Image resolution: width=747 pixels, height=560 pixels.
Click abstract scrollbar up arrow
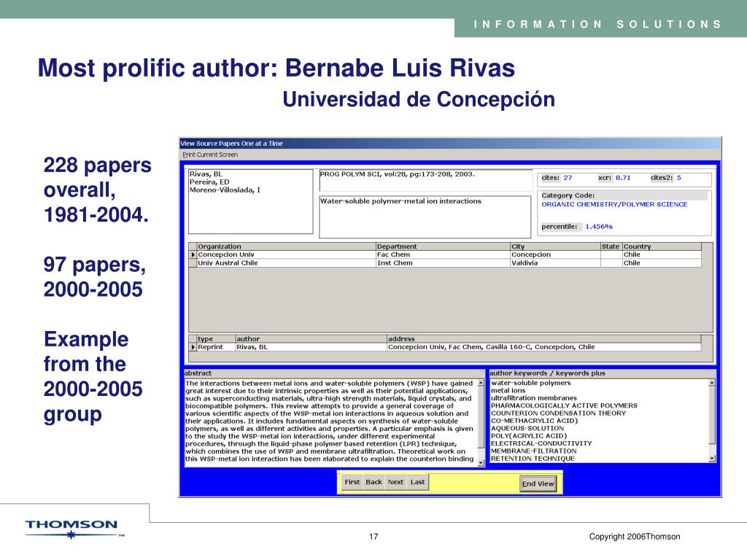(481, 383)
